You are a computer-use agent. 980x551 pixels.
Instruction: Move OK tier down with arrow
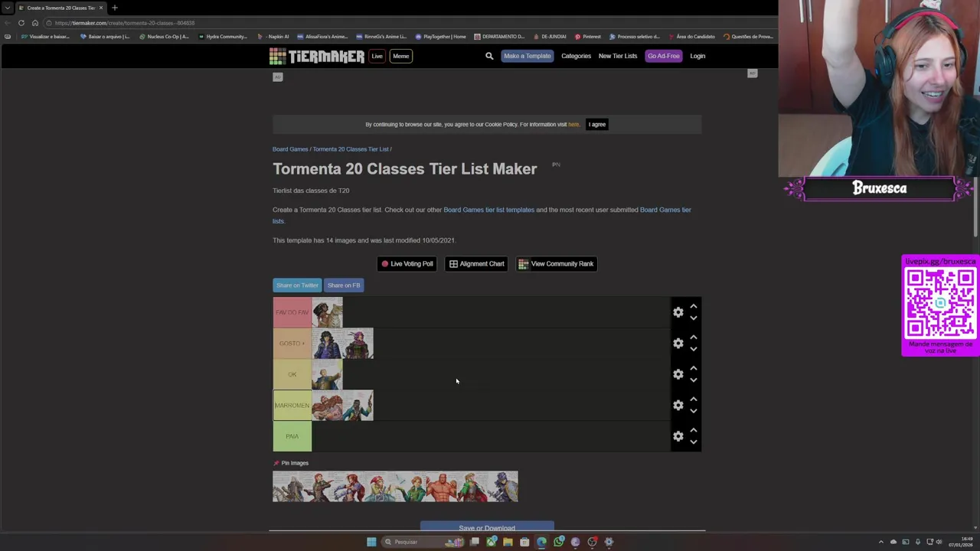click(x=693, y=380)
